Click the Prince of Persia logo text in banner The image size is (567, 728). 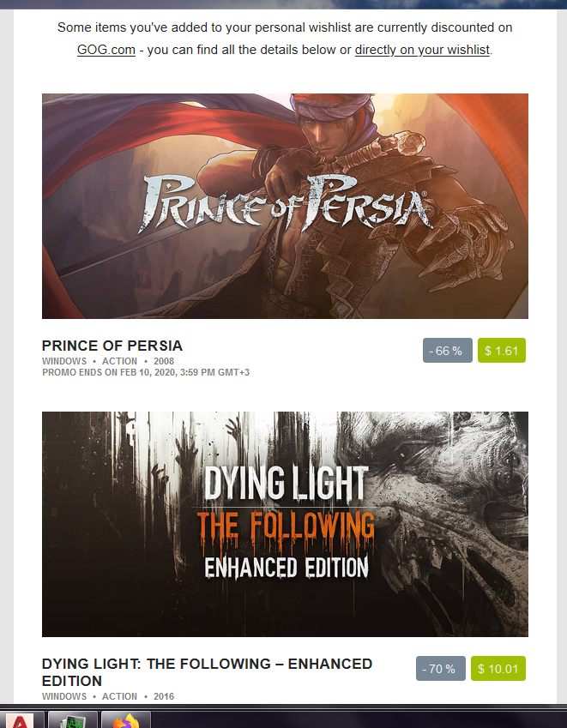click(x=285, y=203)
